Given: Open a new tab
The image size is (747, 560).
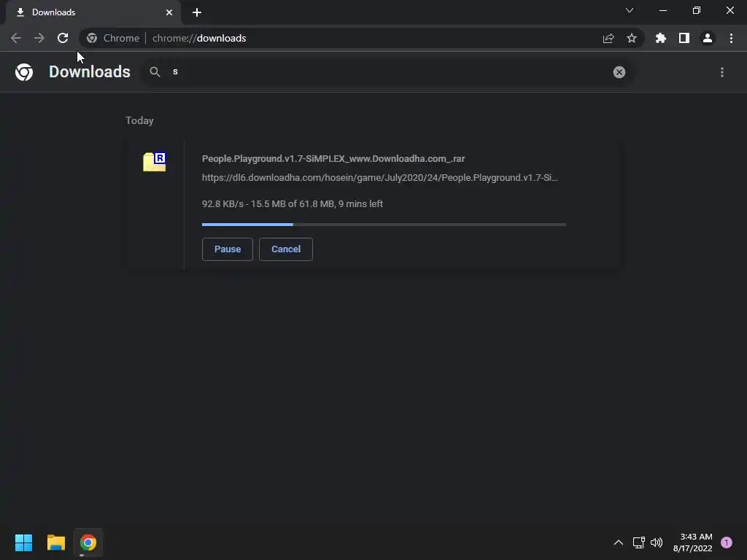Looking at the screenshot, I should coord(197,12).
